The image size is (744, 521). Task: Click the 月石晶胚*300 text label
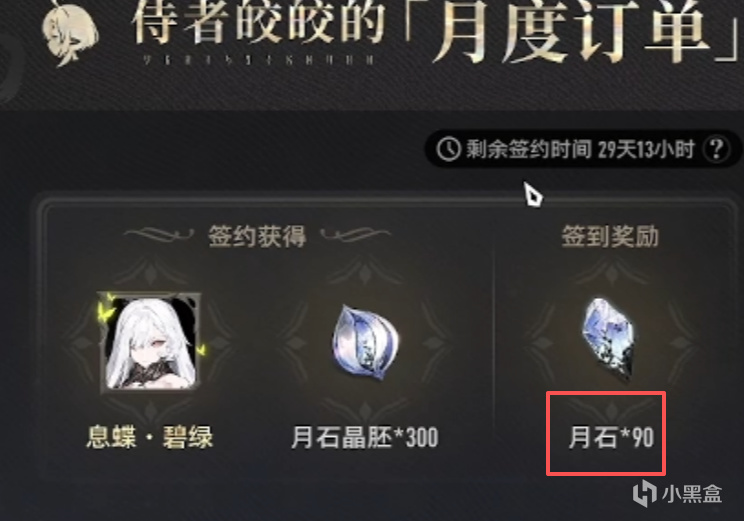pos(364,437)
